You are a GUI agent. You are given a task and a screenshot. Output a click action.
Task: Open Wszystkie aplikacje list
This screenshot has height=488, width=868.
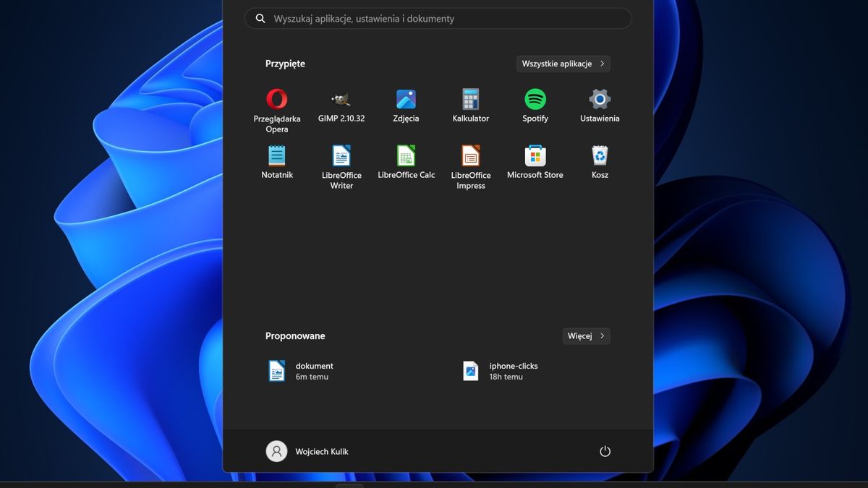pos(563,64)
